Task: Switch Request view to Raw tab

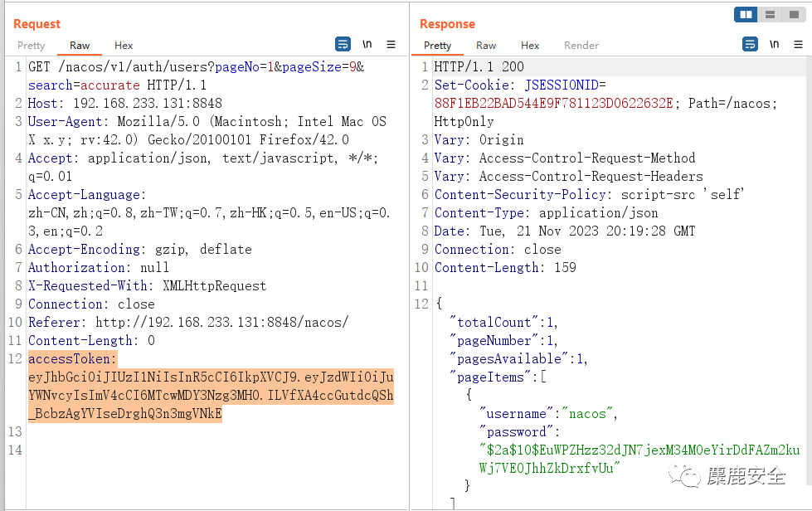Action: 80,46
